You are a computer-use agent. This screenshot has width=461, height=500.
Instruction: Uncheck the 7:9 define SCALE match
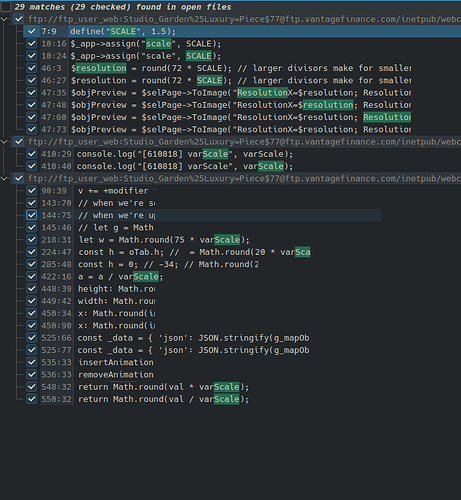(x=32, y=31)
